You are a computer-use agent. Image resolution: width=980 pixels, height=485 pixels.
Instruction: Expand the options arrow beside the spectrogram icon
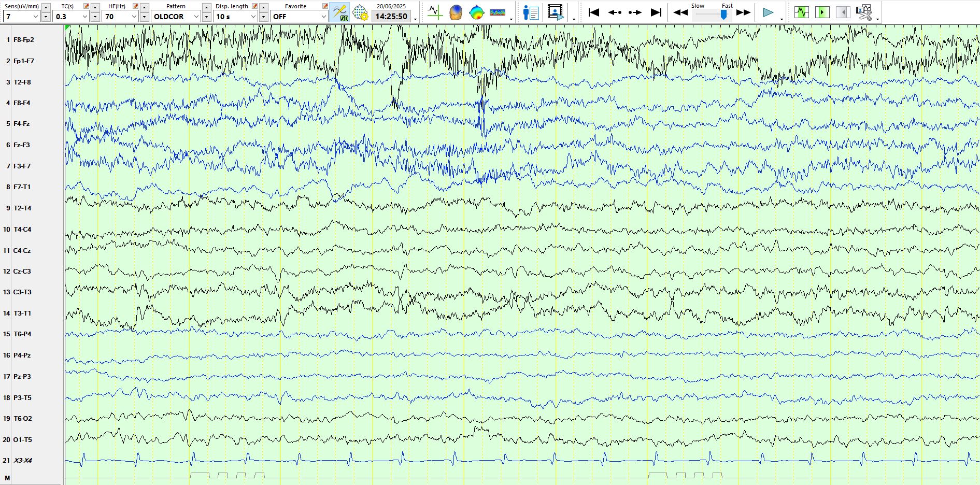click(511, 19)
